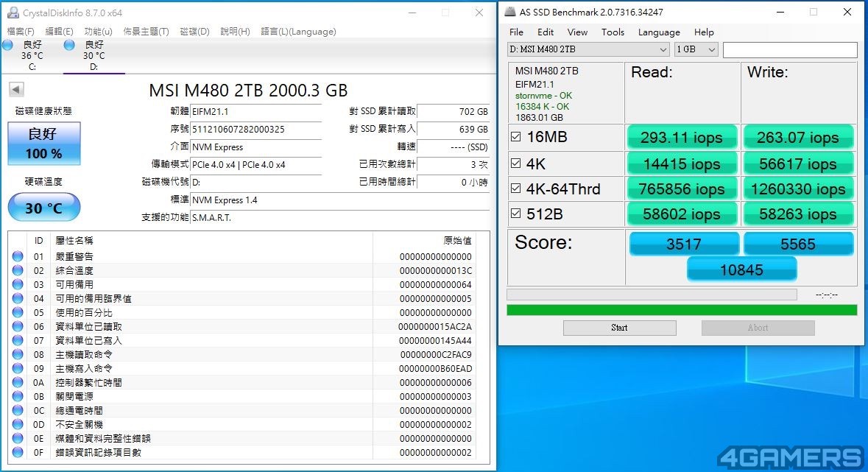Click the PCIe 4.0 x4 transfer mode field
This screenshot has width=868, height=472.
tap(255, 164)
